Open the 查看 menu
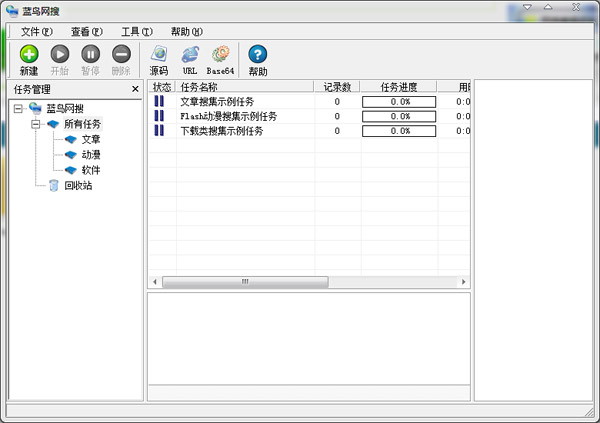Image resolution: width=600 pixels, height=423 pixels. coord(87,31)
